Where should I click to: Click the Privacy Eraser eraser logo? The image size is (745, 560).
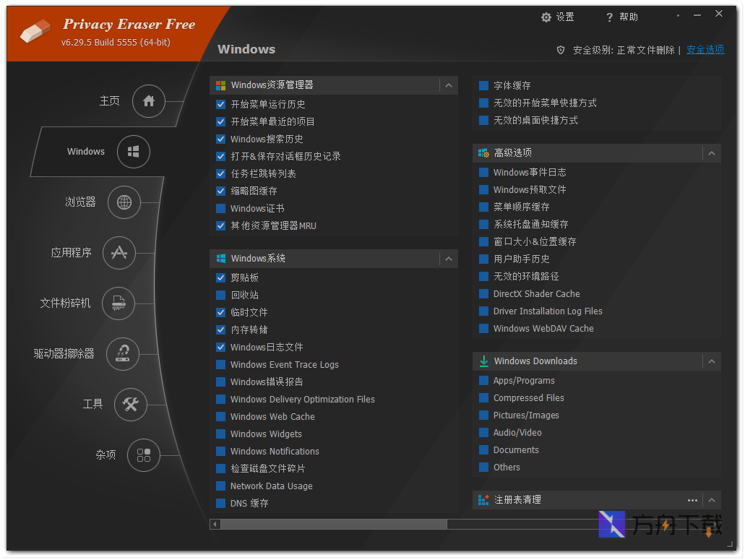point(35,31)
